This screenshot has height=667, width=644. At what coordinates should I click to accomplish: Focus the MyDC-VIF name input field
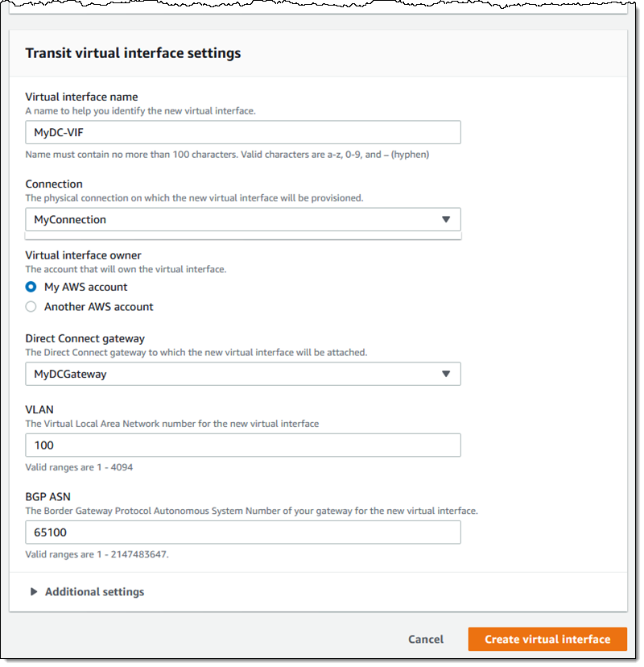[x=242, y=132]
